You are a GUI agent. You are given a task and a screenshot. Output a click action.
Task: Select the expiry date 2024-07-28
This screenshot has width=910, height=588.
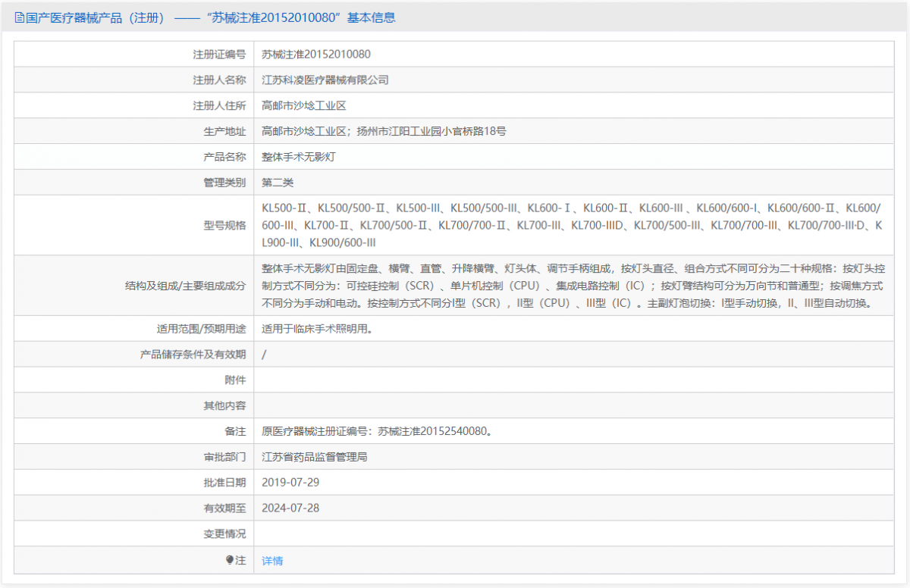click(x=290, y=508)
